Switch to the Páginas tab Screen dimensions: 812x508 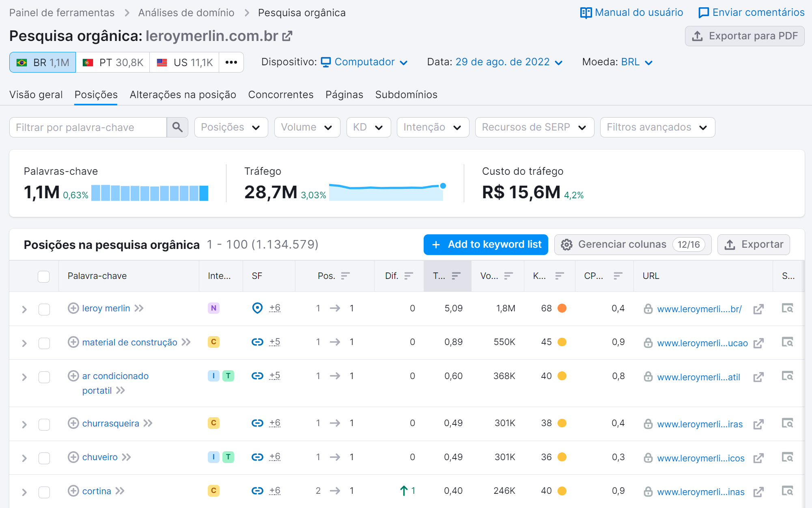pos(343,94)
